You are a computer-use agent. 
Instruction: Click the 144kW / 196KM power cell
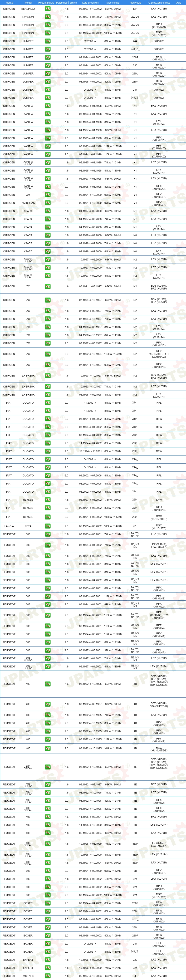(x=113, y=748)
